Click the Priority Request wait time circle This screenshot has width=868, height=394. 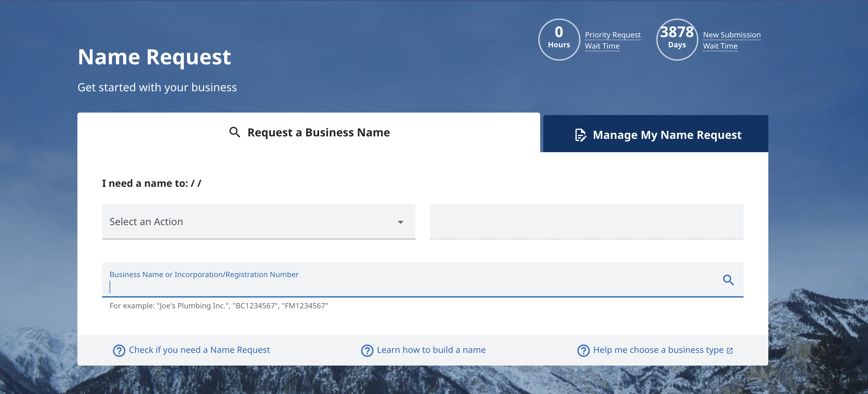click(558, 39)
